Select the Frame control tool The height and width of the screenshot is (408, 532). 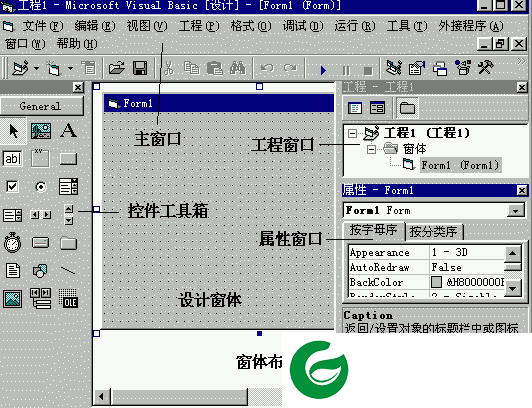click(40, 158)
